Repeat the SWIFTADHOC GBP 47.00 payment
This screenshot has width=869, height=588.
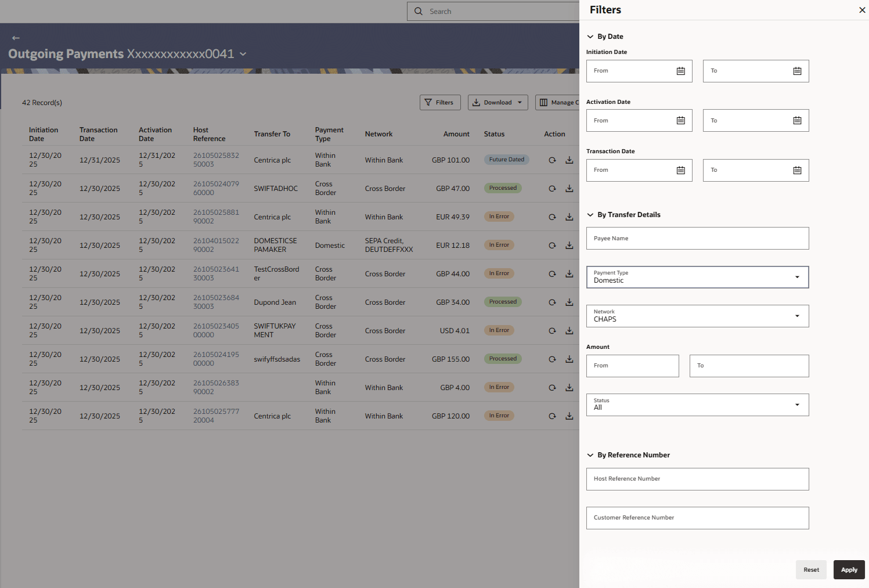(x=552, y=189)
